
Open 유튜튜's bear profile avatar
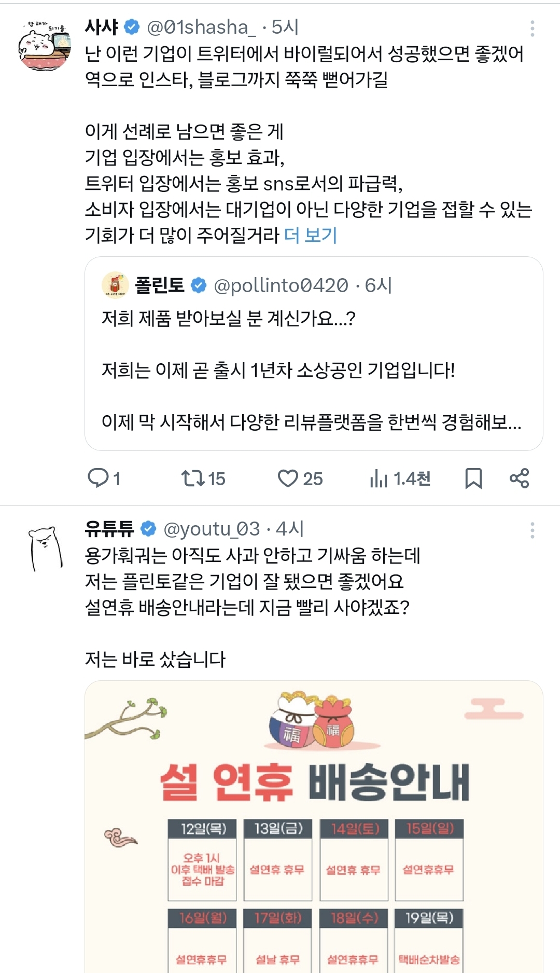tap(45, 548)
